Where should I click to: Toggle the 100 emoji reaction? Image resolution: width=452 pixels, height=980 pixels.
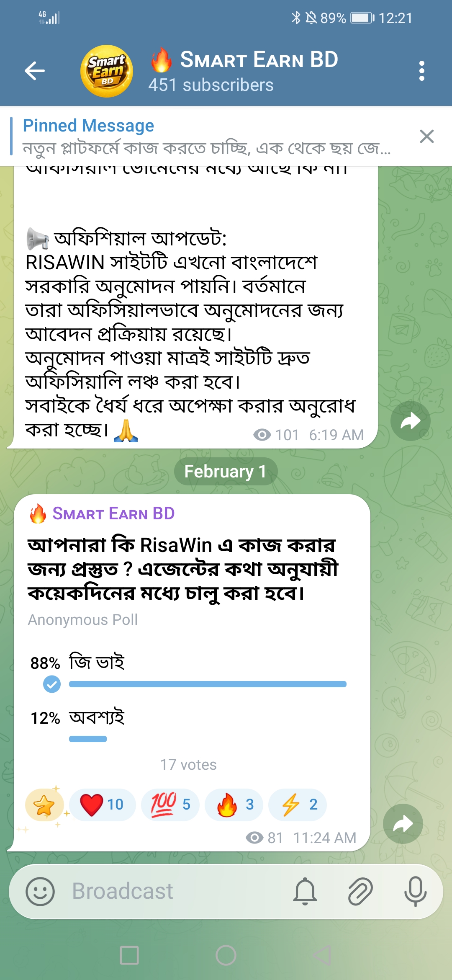pos(170,805)
